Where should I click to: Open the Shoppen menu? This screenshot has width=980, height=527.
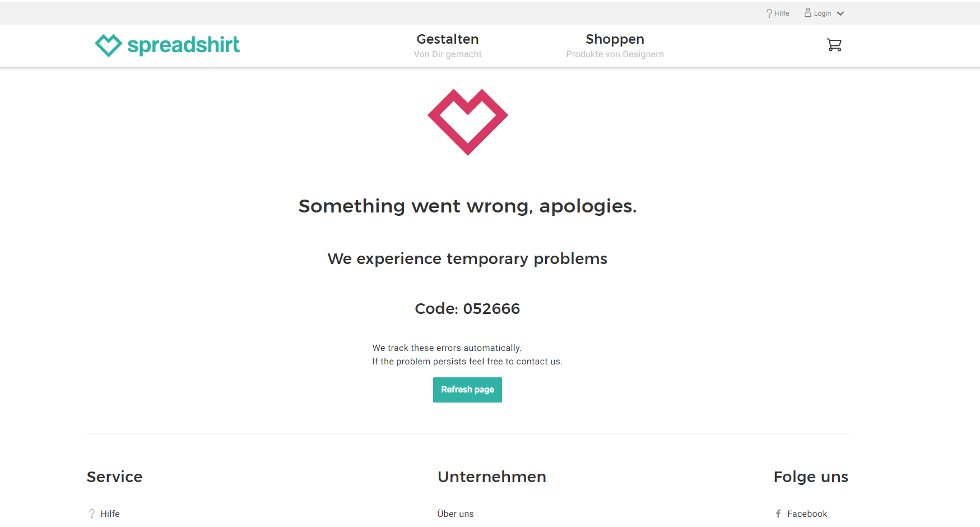click(615, 39)
